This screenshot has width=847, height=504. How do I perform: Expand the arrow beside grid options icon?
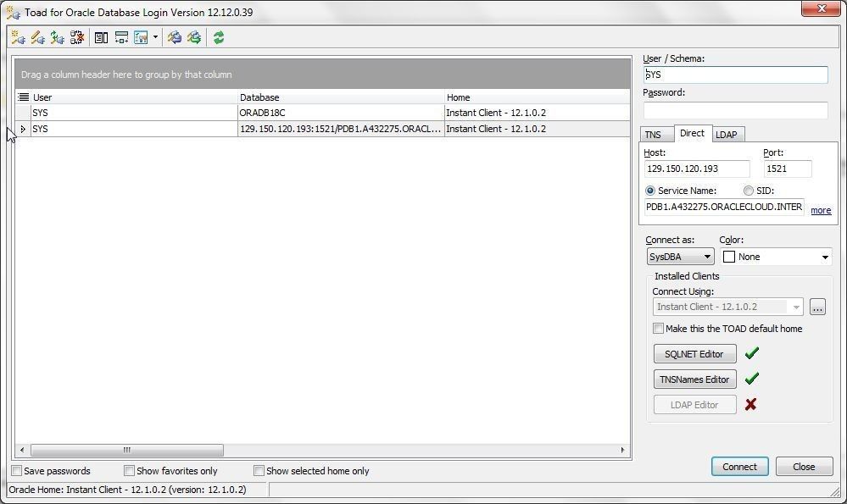[155, 37]
